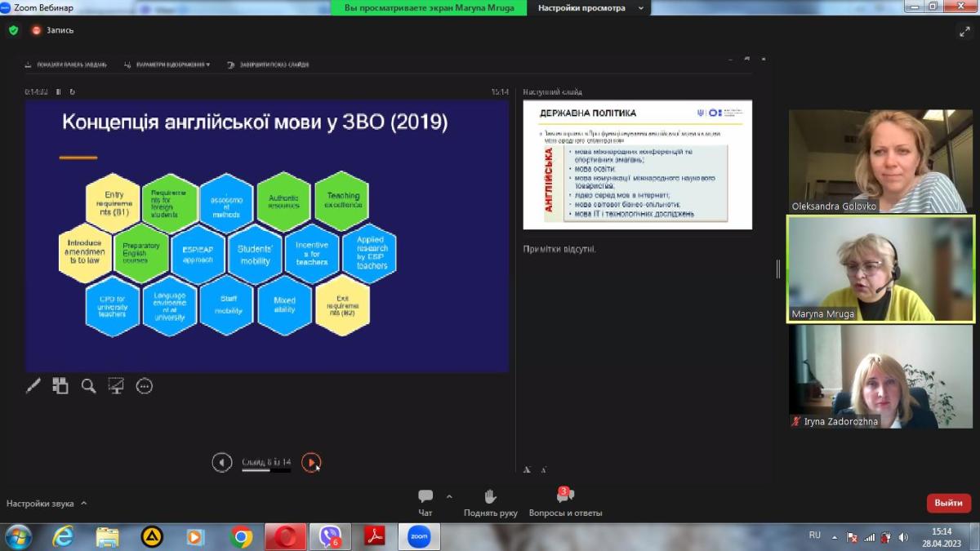Select the pen annotation tool under slide
Screen dimensions: 980x551
click(33, 386)
